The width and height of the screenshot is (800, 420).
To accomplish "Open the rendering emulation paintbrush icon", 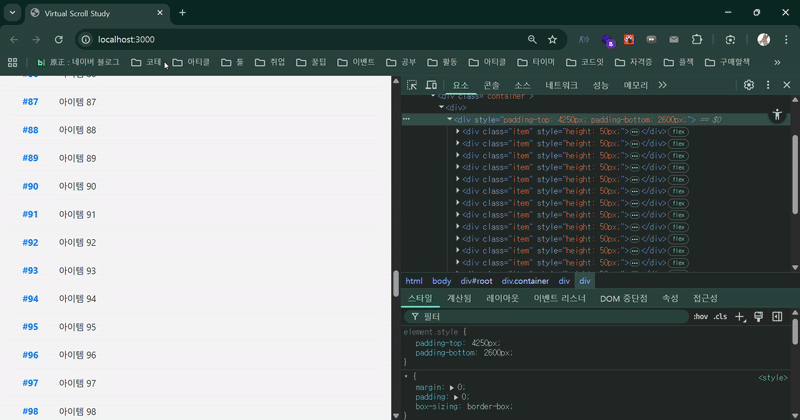I will click(759, 316).
